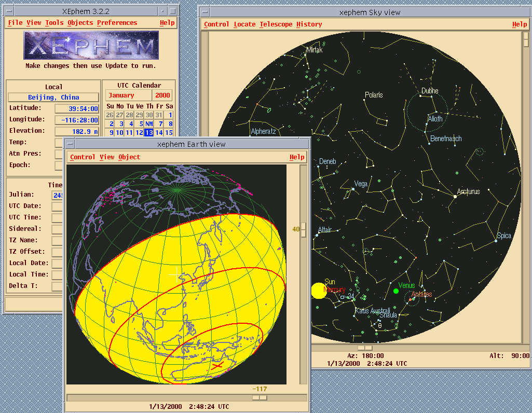Click the Local Date field in the Time panel

[57, 264]
